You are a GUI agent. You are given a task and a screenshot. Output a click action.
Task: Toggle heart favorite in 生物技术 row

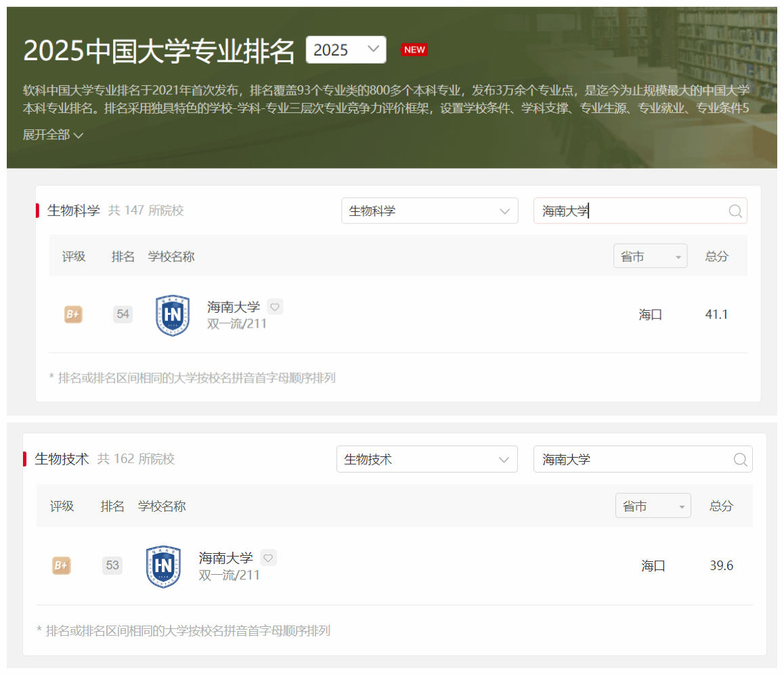(x=268, y=558)
